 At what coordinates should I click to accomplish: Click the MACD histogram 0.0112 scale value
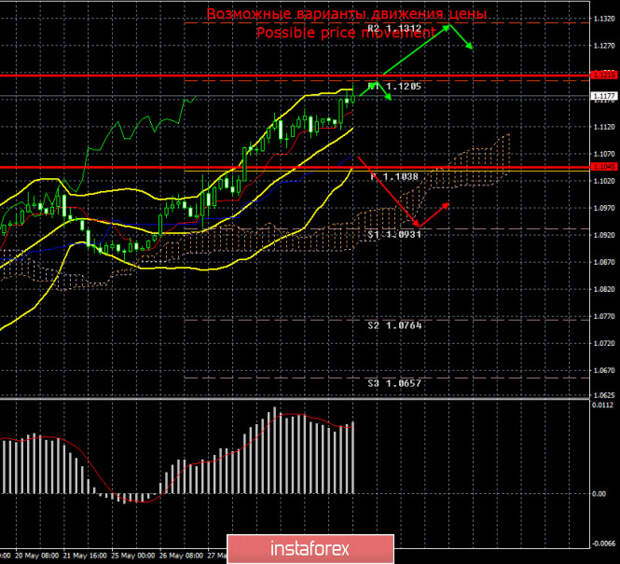(603, 405)
